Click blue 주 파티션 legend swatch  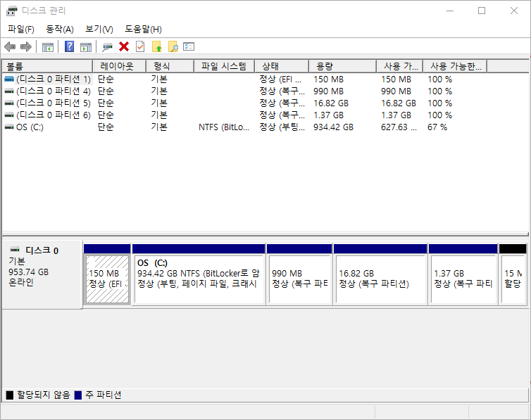pos(78,395)
